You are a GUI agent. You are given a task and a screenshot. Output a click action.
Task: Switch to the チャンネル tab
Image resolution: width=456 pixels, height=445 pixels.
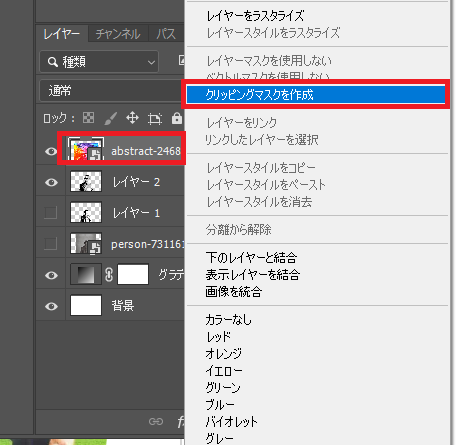pyautogui.click(x=118, y=34)
